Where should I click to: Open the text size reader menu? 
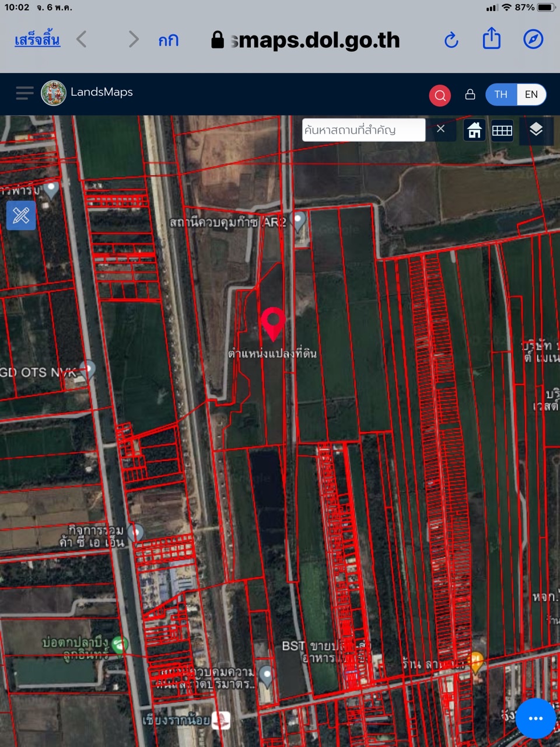tap(168, 40)
